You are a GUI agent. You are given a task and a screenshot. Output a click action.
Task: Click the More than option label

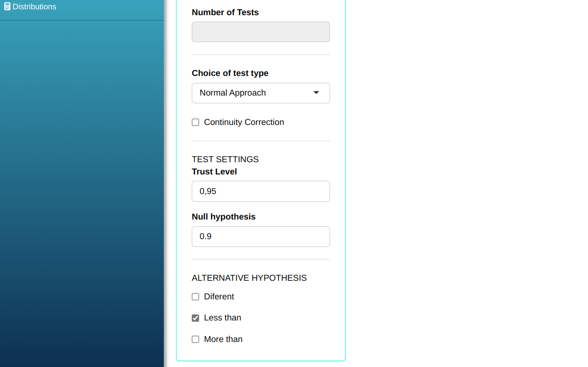tap(223, 340)
